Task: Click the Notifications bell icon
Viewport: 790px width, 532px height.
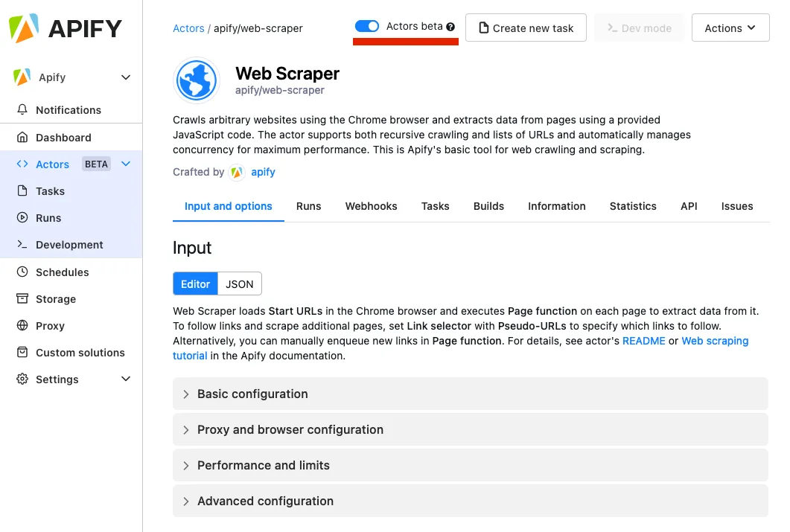Action: [22, 109]
